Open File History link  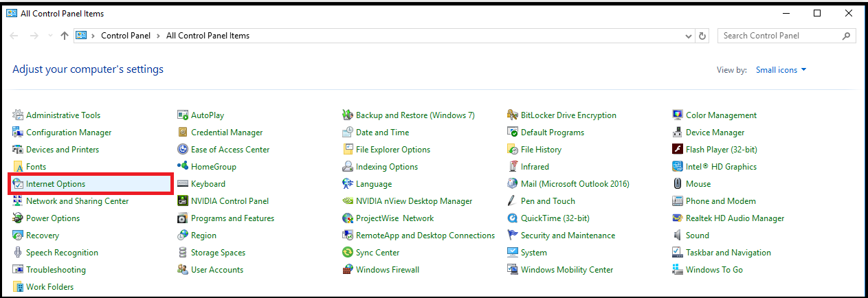point(541,150)
